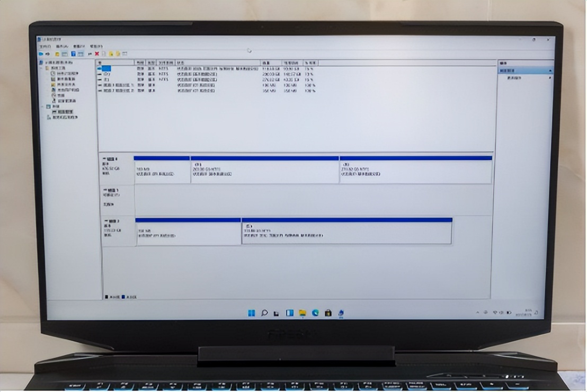Screen dimensions: 587x392
Task: Expand Services and Applications tree node
Action: 43,117
